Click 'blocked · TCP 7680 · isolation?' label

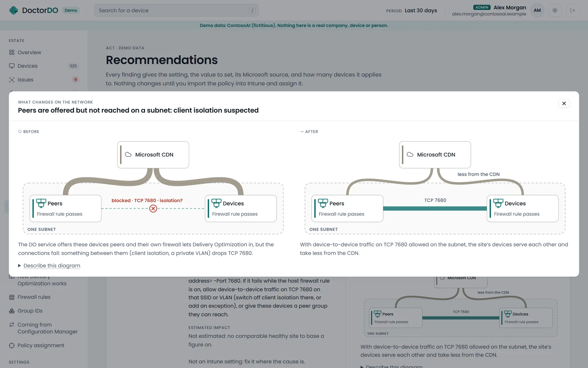pyautogui.click(x=147, y=201)
